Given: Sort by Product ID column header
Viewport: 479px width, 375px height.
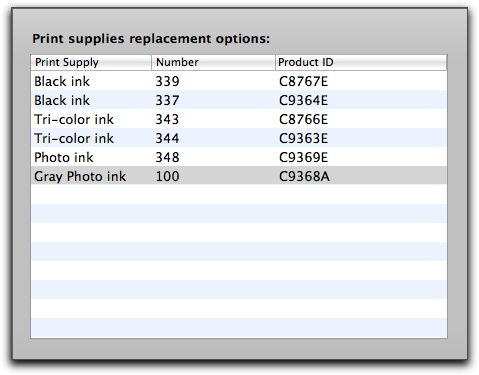Looking at the screenshot, I should pyautogui.click(x=361, y=62).
